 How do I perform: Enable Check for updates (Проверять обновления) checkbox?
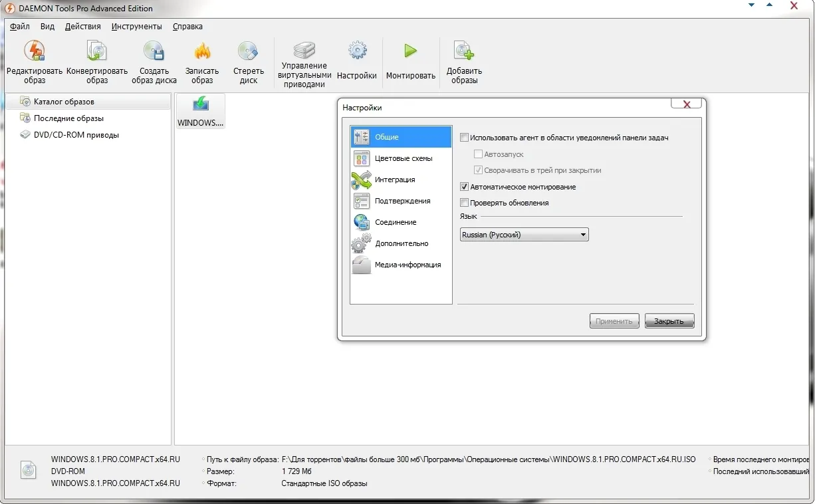465,203
